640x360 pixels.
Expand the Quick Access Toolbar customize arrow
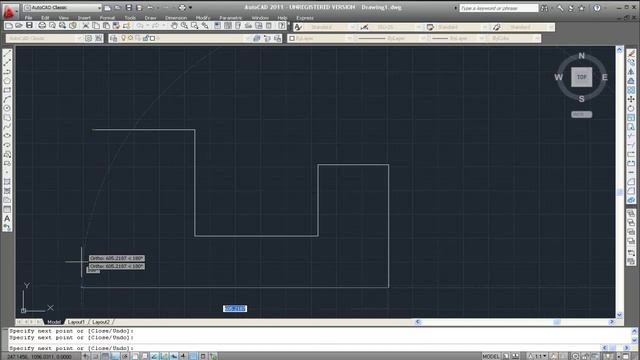pos(190,8)
